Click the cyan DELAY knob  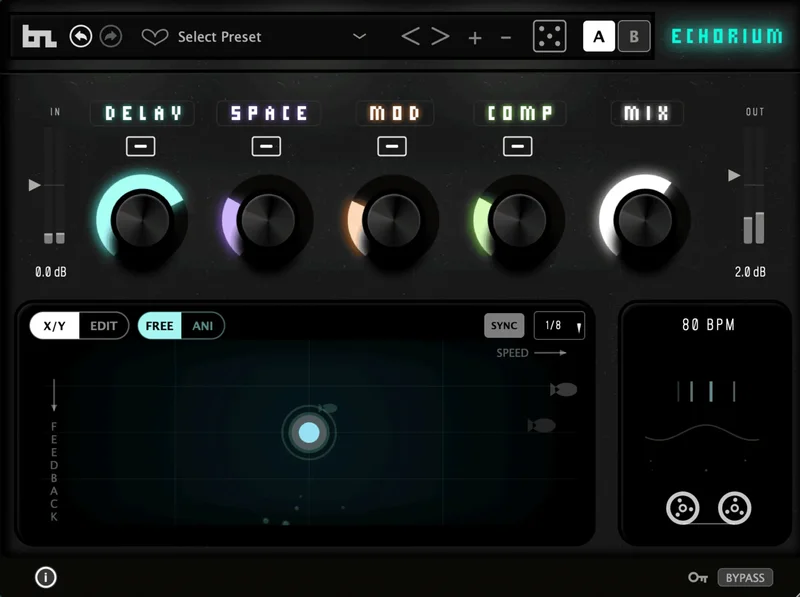142,220
